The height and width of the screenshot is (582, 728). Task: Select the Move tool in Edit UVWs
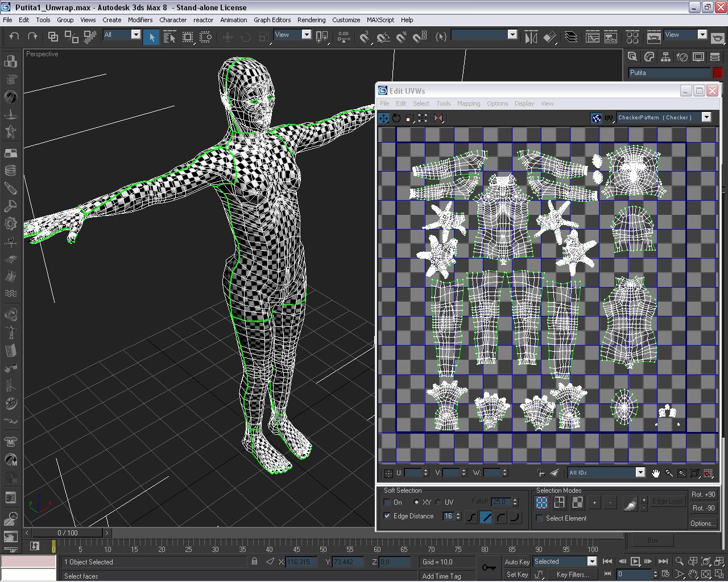384,118
